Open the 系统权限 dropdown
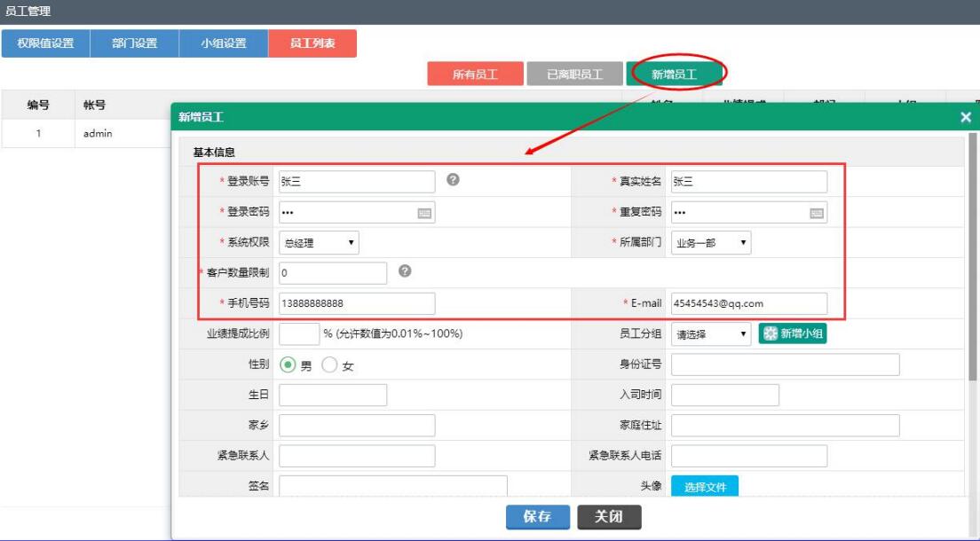 tap(319, 242)
